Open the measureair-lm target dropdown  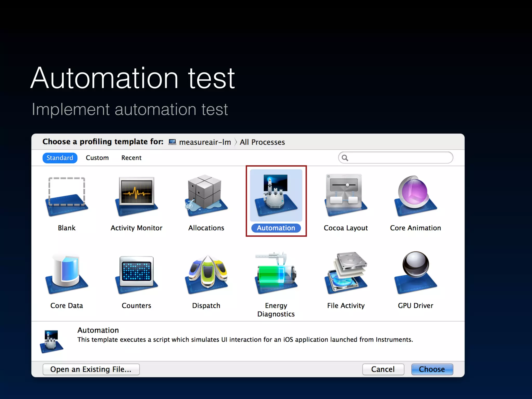coord(199,142)
